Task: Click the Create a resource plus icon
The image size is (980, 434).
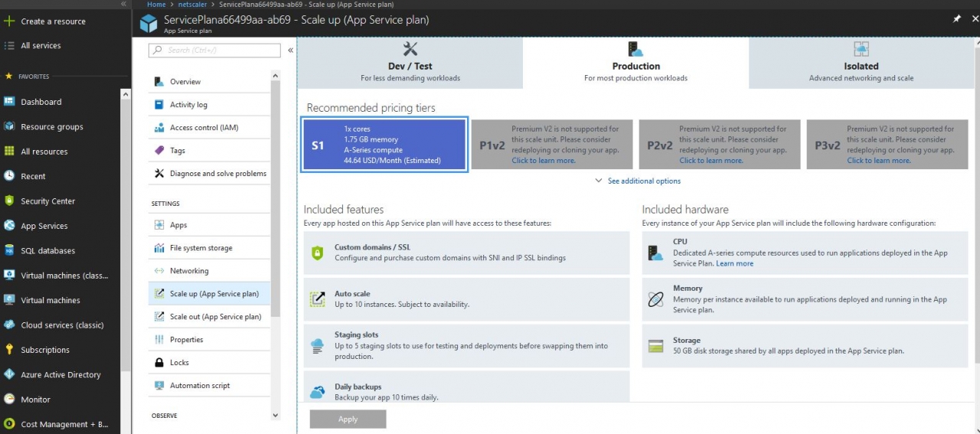Action: tap(9, 21)
